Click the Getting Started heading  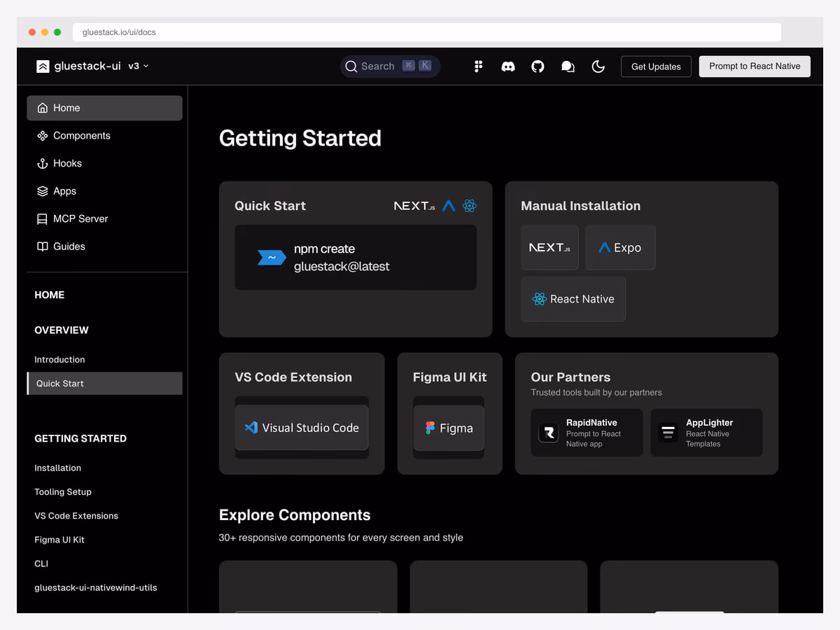pyautogui.click(x=300, y=138)
